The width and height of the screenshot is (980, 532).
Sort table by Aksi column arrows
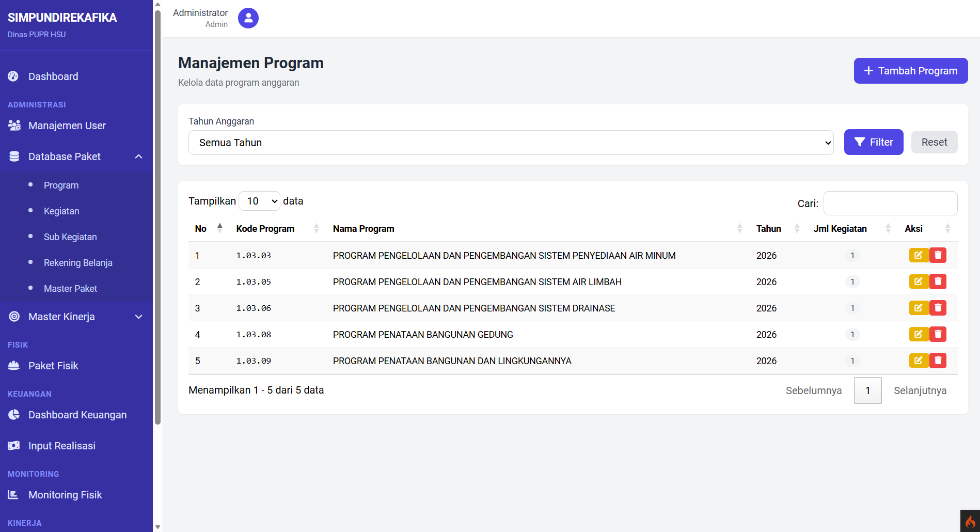click(947, 228)
